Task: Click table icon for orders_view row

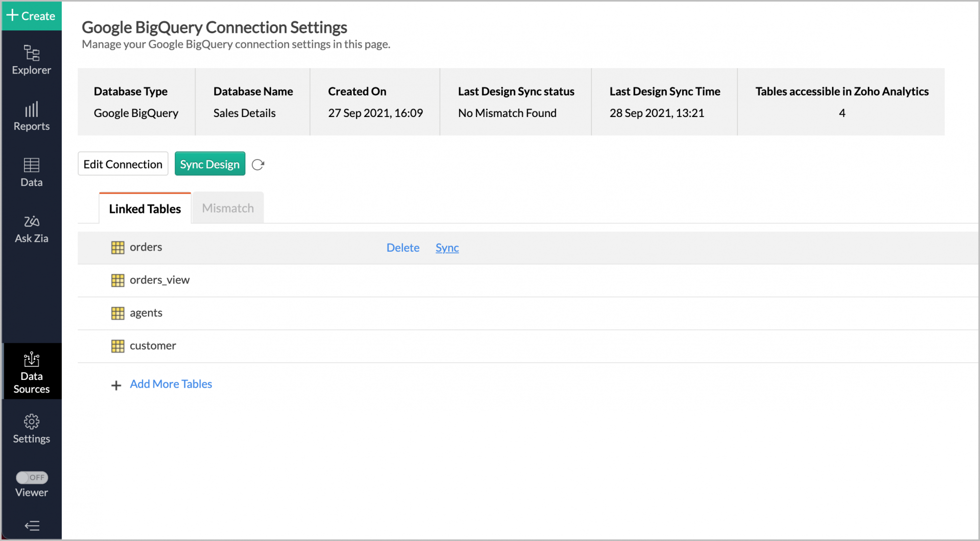Action: [118, 281]
